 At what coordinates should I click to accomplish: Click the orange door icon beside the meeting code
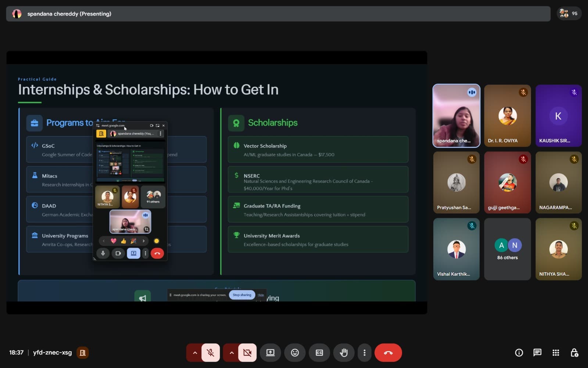pyautogui.click(x=83, y=353)
